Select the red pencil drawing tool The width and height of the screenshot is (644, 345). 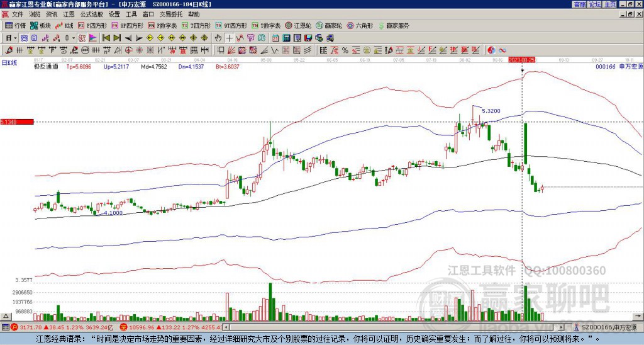[9, 50]
